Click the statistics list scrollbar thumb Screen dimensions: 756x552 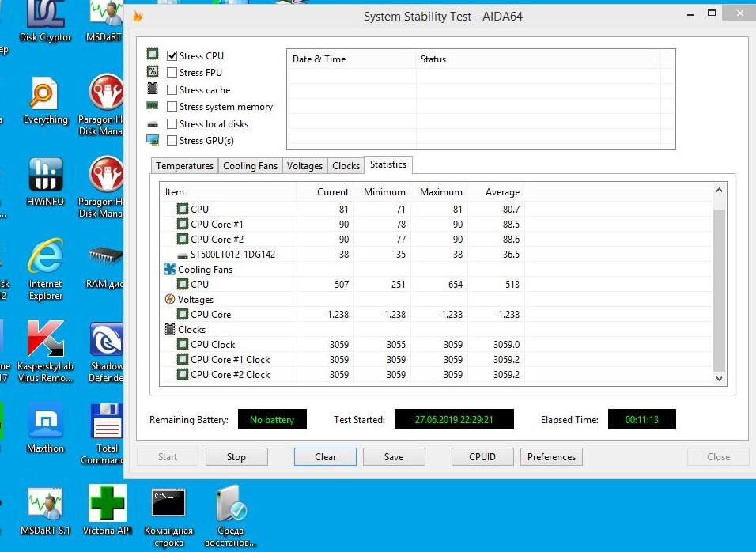(719, 290)
